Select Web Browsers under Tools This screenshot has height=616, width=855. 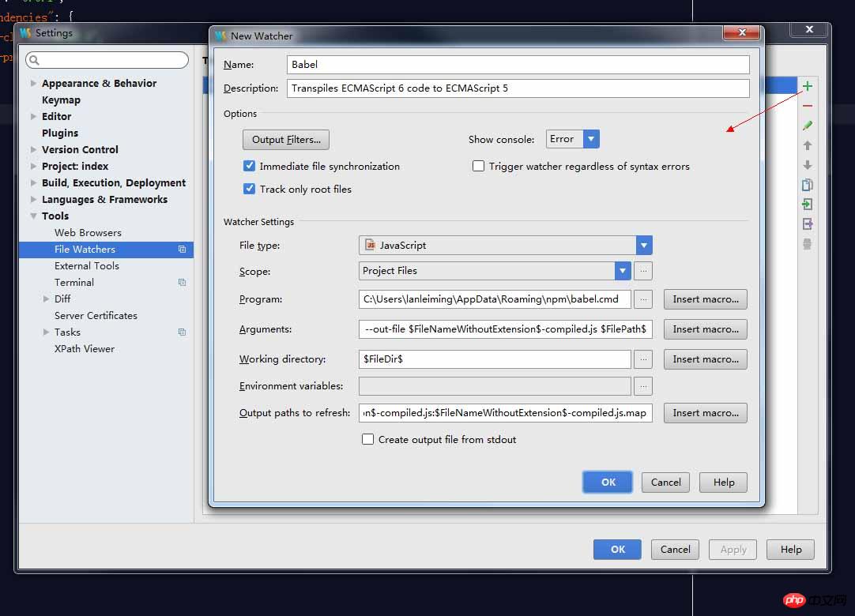[88, 233]
